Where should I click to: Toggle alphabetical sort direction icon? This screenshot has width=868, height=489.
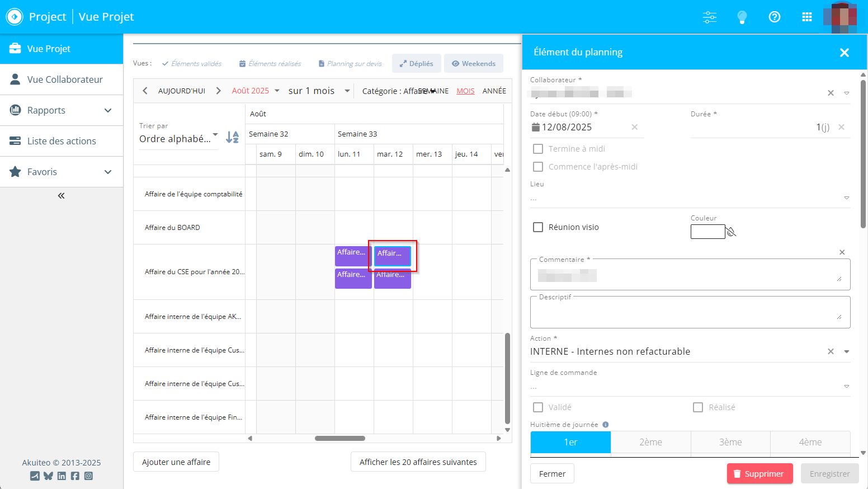click(x=232, y=137)
